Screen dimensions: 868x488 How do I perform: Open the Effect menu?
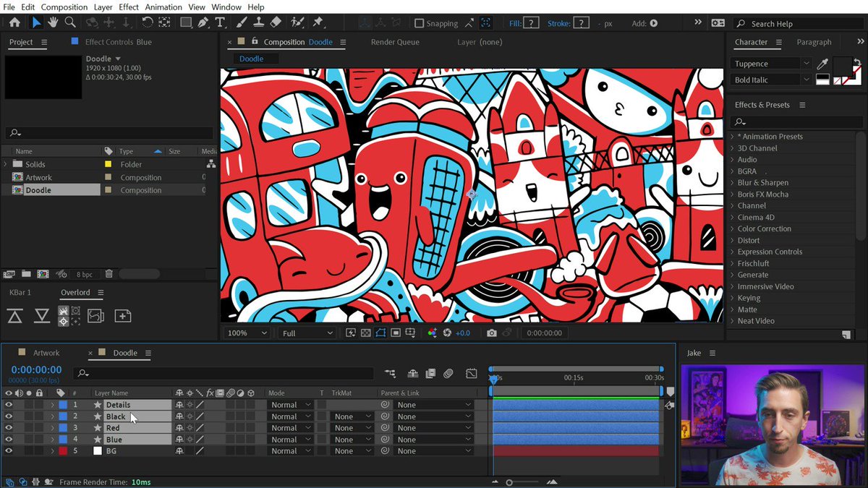click(x=129, y=7)
